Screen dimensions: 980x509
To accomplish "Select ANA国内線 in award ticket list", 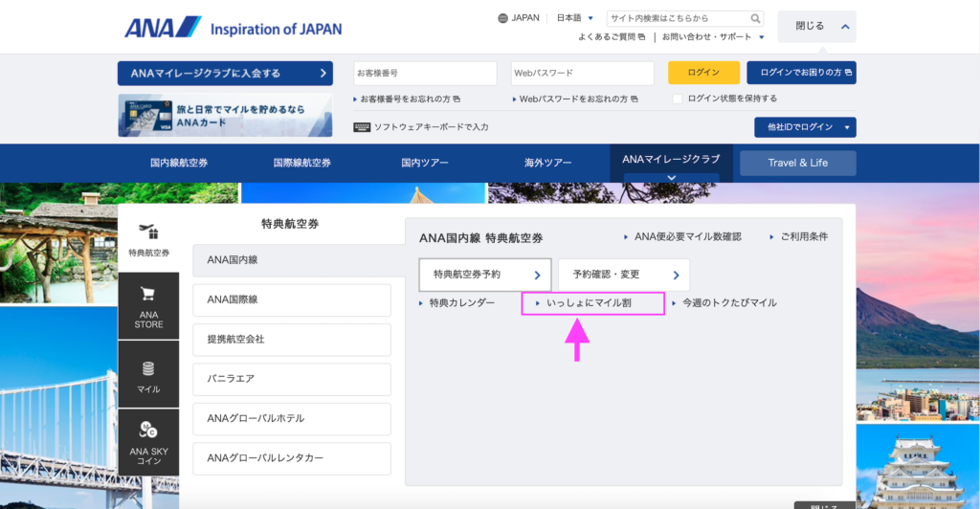I will [299, 260].
